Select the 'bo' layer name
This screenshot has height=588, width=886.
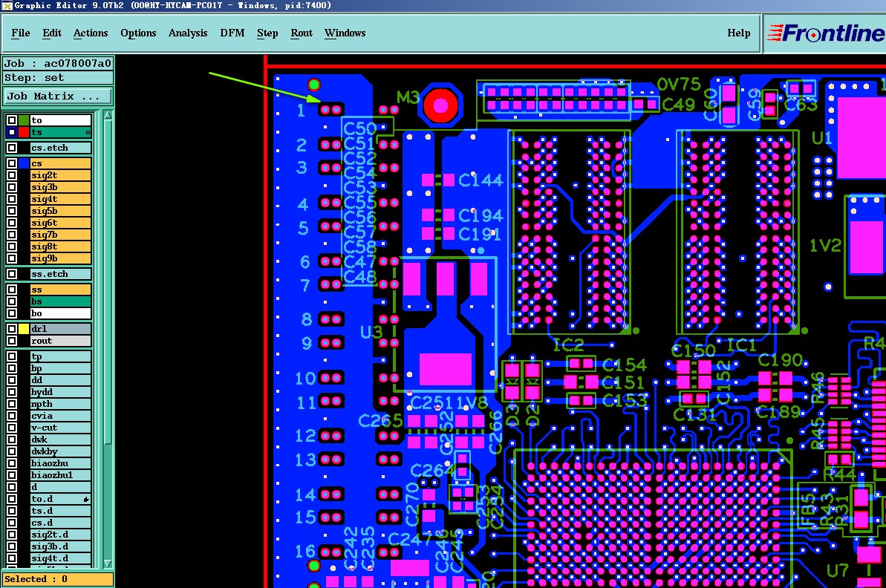click(60, 313)
